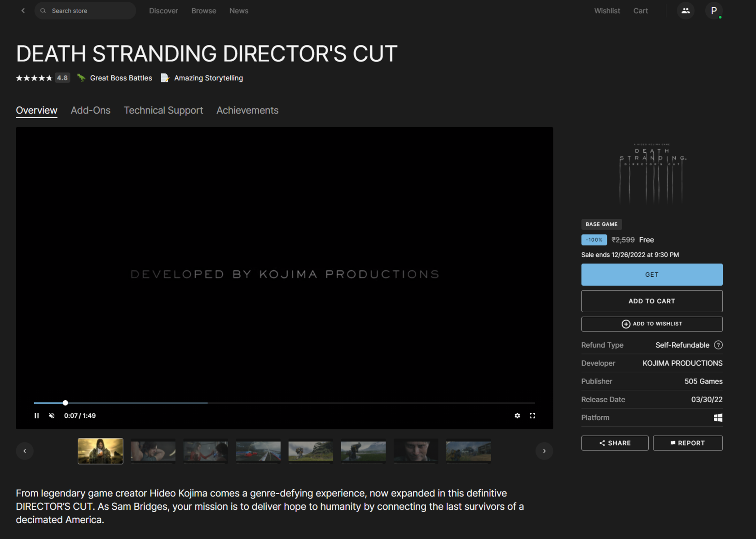
Task: Open the Discover page
Action: click(x=163, y=11)
